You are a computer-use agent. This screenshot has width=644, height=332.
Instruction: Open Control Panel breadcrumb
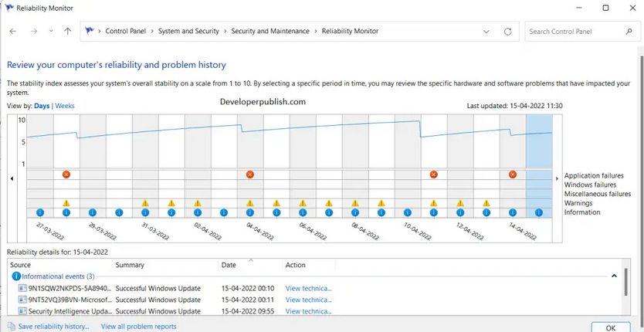(x=126, y=31)
